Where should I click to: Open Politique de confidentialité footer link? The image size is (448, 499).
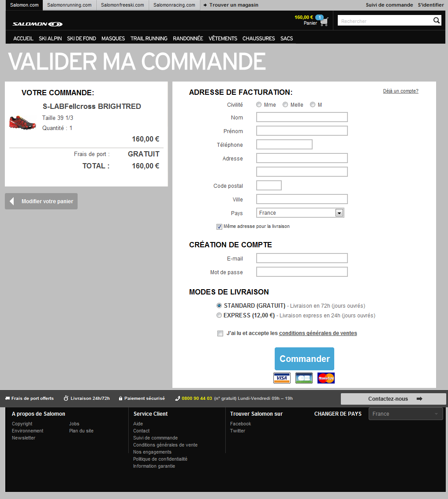tap(160, 459)
